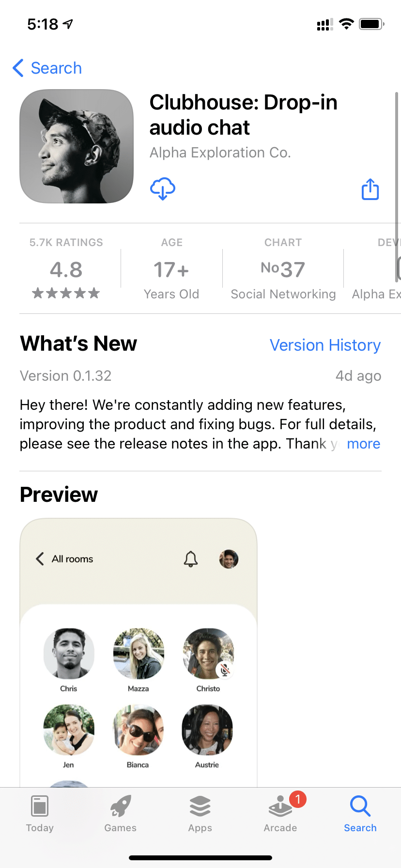Open the Today tab

pos(40,814)
